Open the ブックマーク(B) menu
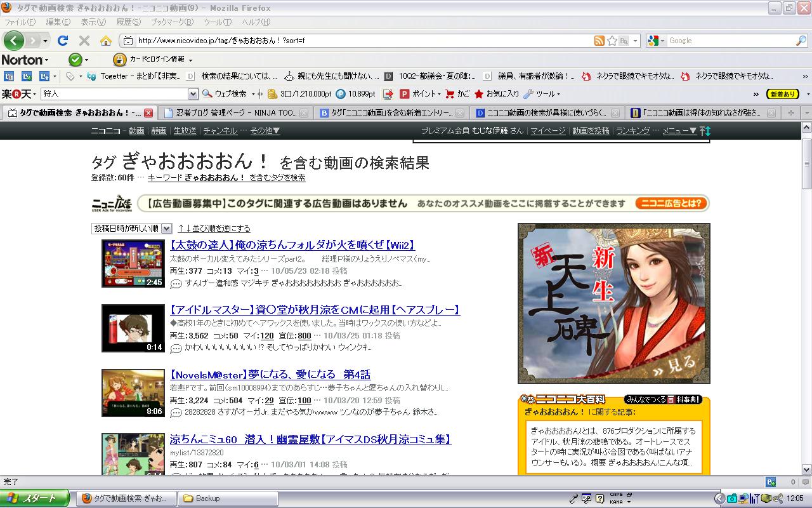Image resolution: width=812 pixels, height=508 pixels. pos(172,22)
